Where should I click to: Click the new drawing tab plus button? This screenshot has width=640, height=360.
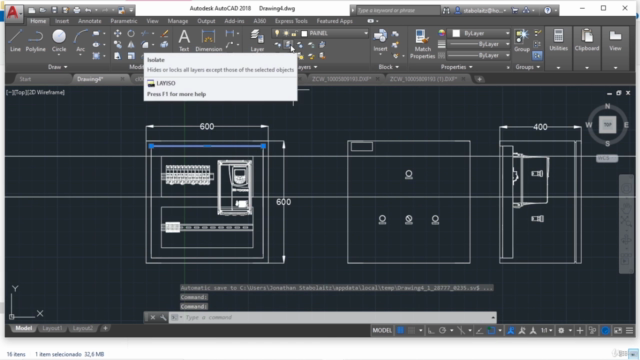coord(479,79)
